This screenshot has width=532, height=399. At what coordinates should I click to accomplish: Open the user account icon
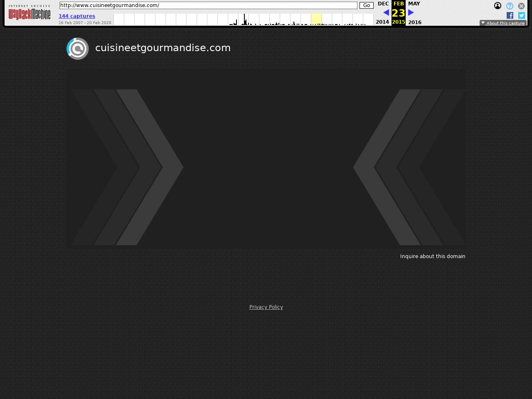(x=498, y=6)
